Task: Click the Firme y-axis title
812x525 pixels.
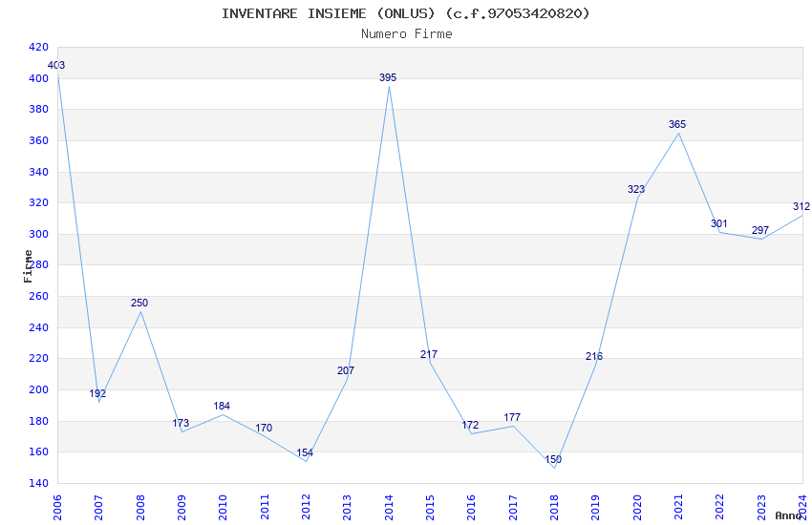Action: (28, 266)
